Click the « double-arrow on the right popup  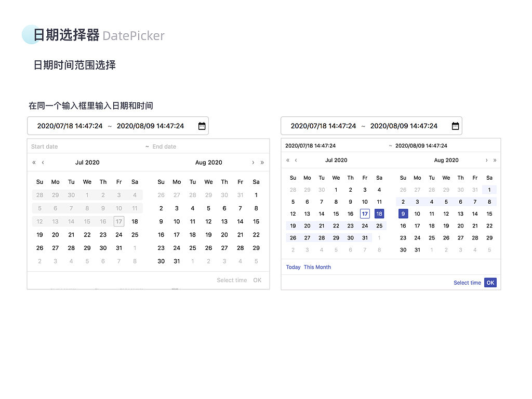tap(287, 160)
